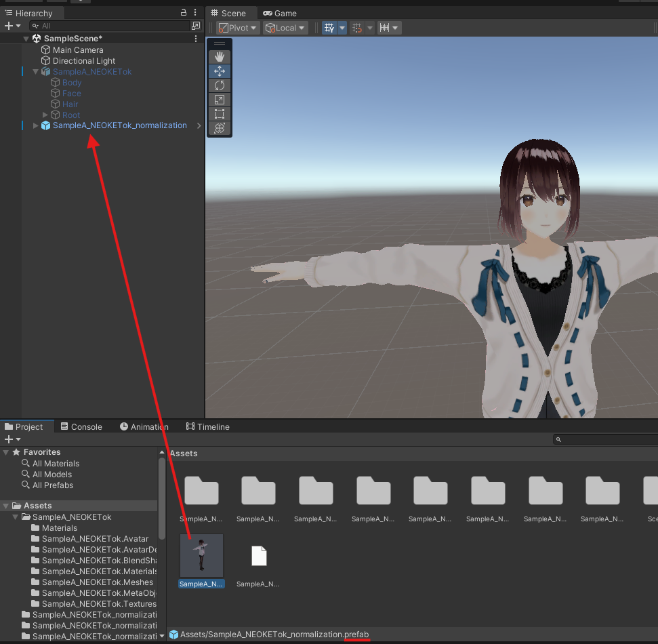Select the Move tool
Image resolution: width=658 pixels, height=644 pixels.
[x=220, y=71]
